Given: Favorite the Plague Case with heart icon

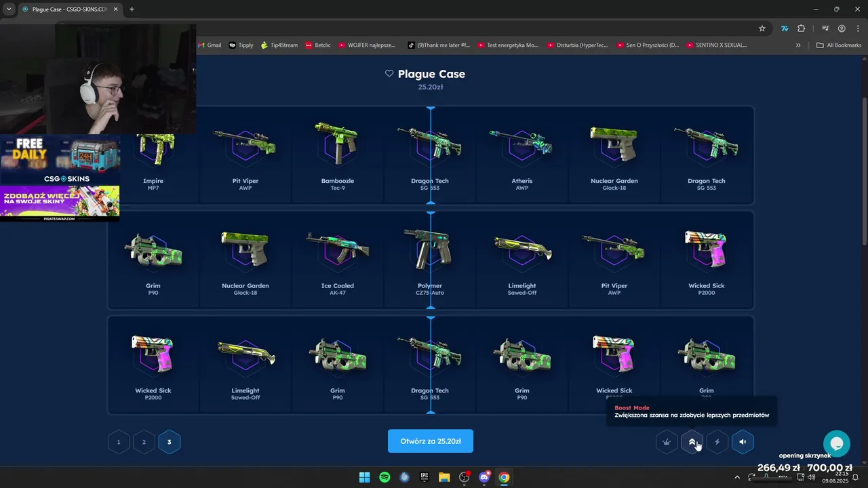Looking at the screenshot, I should pos(389,74).
